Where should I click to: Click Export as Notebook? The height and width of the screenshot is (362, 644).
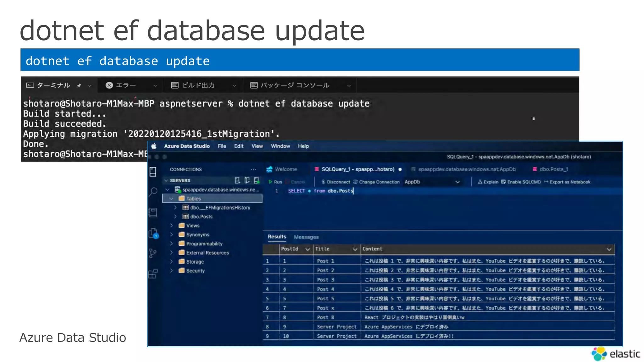point(567,182)
